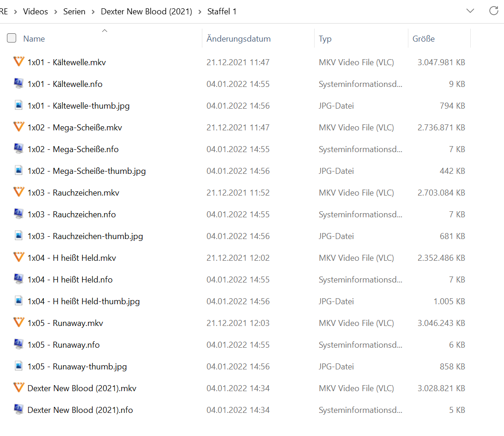
Task: Select file name 1x01 - Kältewelle-thumb.jpg
Action: [79, 106]
